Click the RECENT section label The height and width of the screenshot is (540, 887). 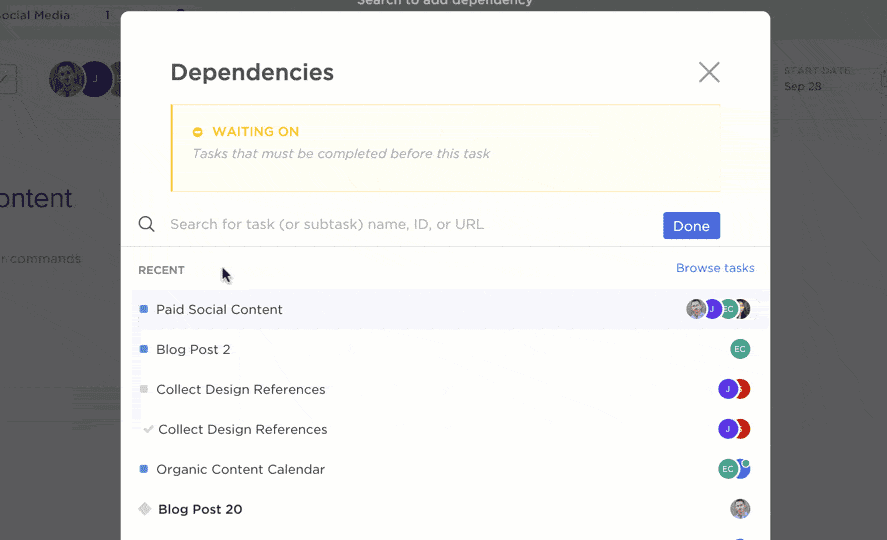(161, 270)
